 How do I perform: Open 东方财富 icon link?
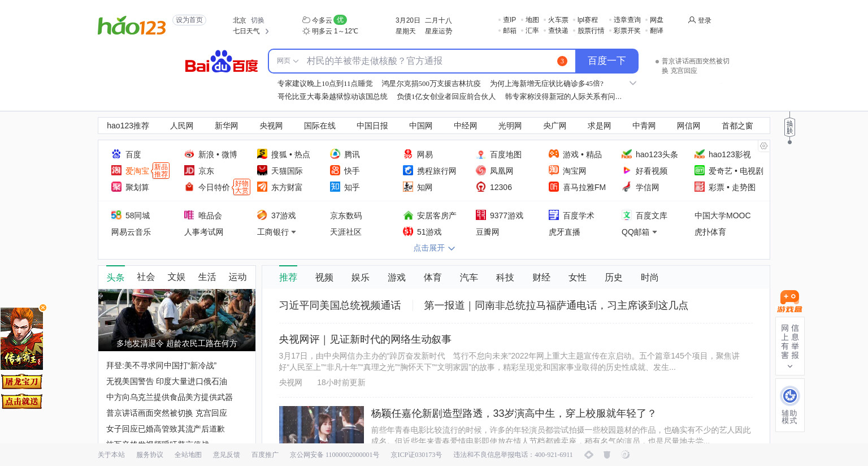[x=262, y=187]
